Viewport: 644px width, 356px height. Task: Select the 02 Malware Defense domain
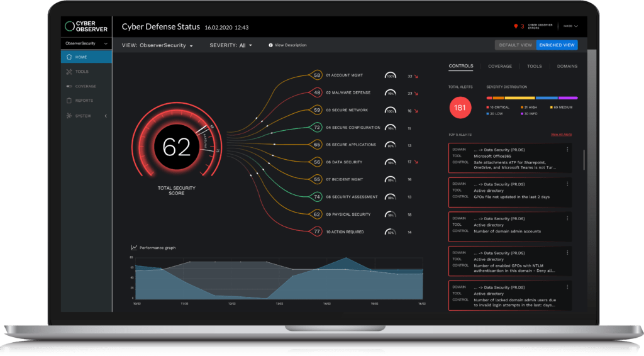[x=348, y=93]
